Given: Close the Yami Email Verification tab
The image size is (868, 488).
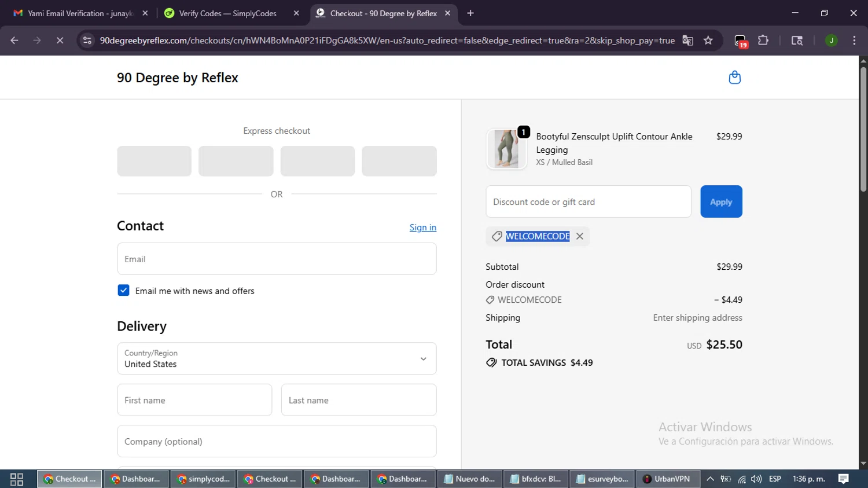Looking at the screenshot, I should click(x=145, y=13).
